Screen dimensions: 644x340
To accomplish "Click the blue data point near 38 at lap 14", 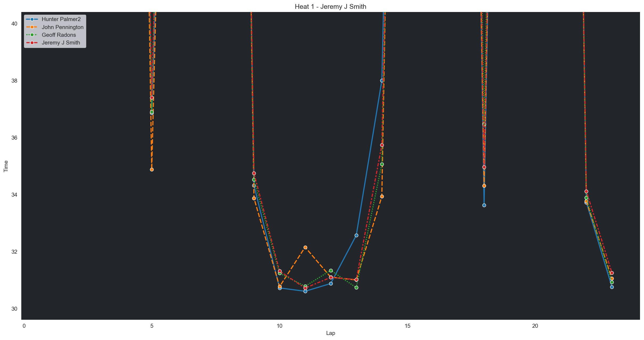I will [x=382, y=80].
